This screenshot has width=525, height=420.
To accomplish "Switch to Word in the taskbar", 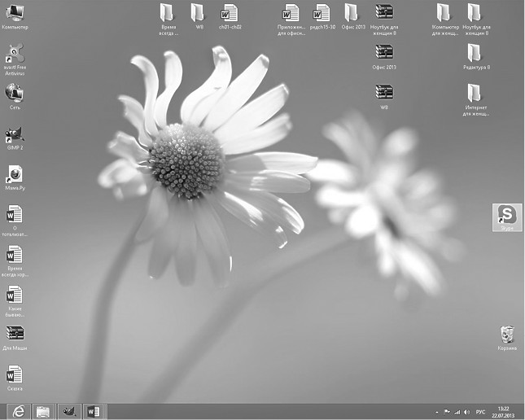I will [94, 410].
